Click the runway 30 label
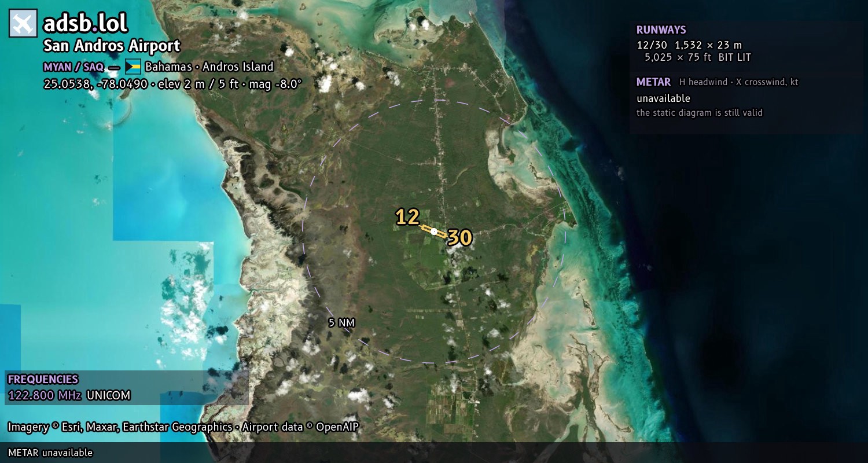 460,237
